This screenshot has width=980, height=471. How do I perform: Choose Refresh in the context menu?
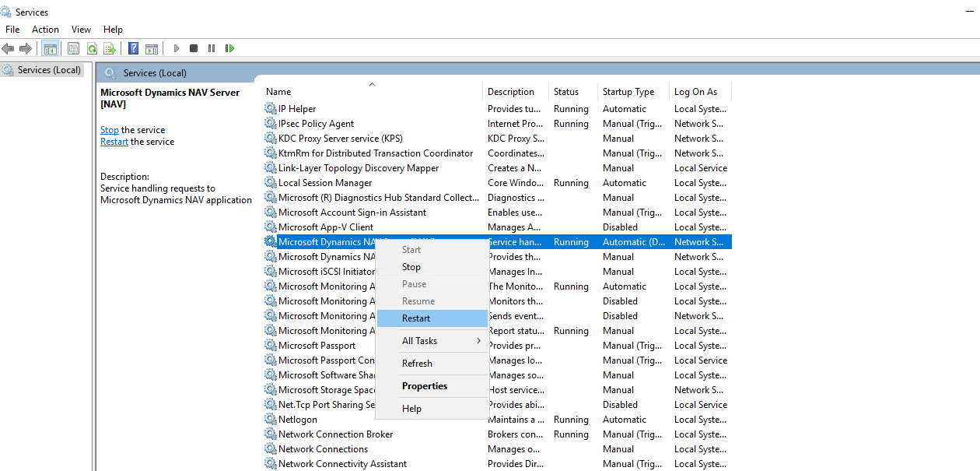tap(432, 364)
